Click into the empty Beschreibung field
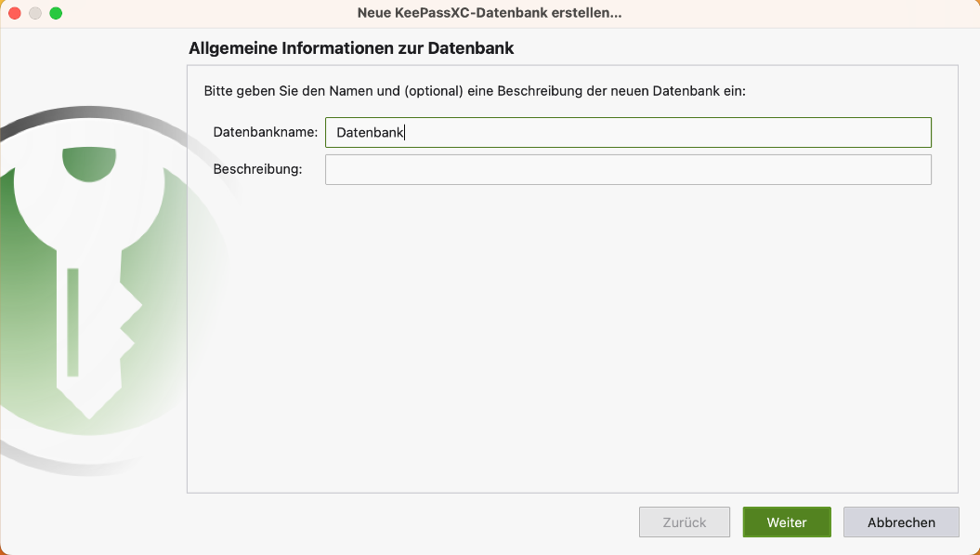 point(628,169)
